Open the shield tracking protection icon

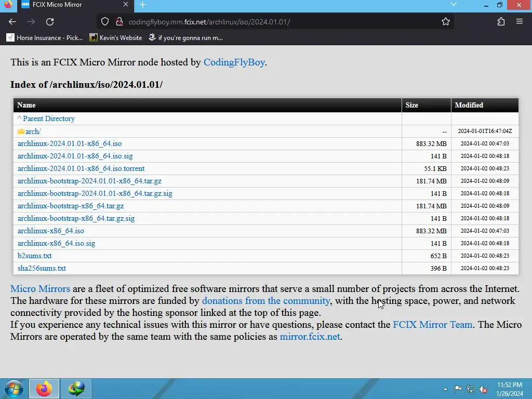point(105,22)
